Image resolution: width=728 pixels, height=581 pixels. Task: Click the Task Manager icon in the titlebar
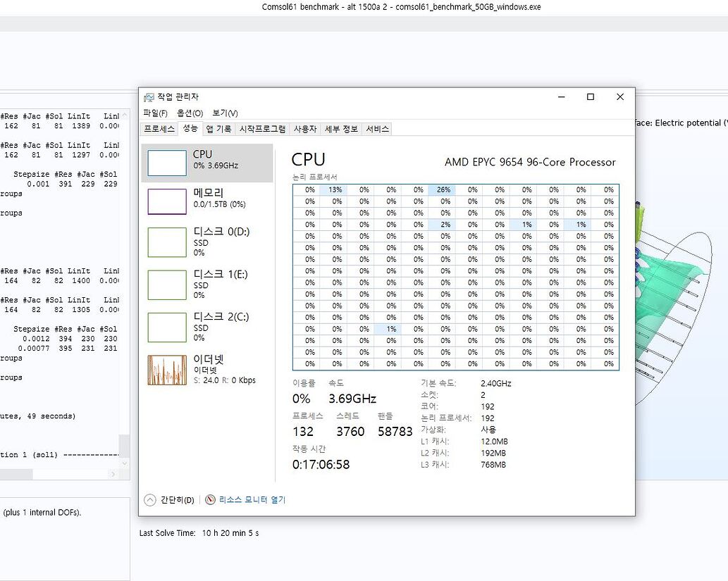click(x=149, y=97)
